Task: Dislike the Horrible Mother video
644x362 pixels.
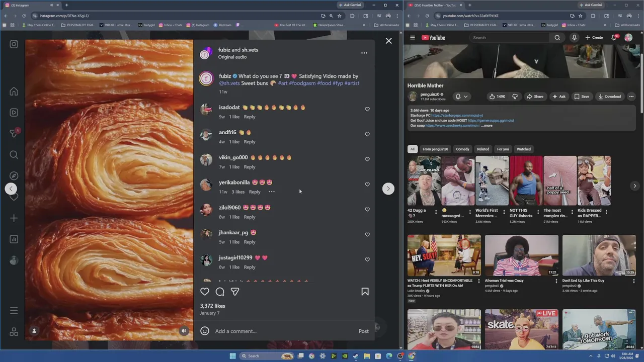Action: (x=515, y=97)
